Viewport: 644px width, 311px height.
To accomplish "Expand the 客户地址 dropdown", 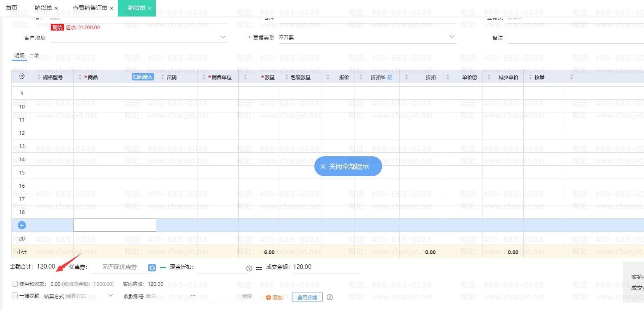I will (223, 37).
